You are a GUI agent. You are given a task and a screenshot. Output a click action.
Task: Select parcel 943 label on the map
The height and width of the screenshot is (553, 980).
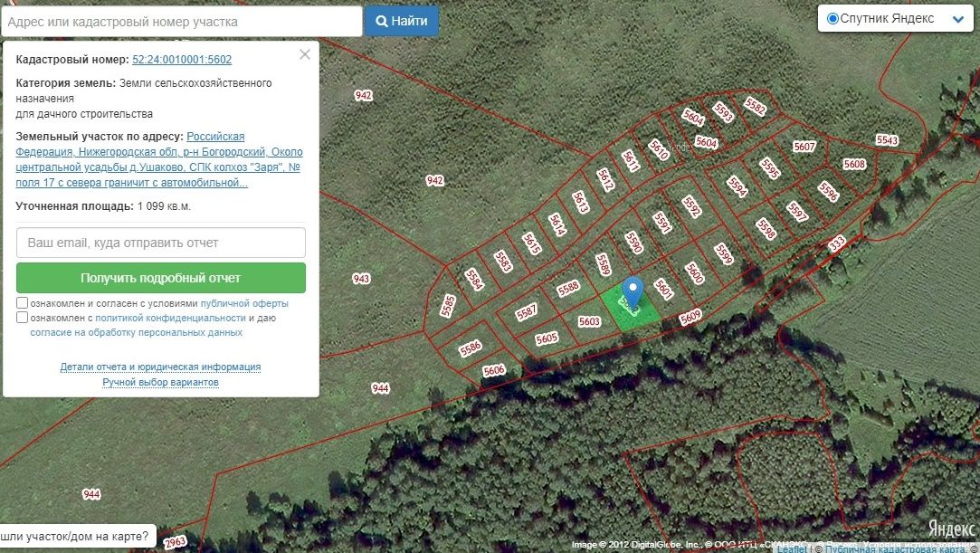click(361, 278)
